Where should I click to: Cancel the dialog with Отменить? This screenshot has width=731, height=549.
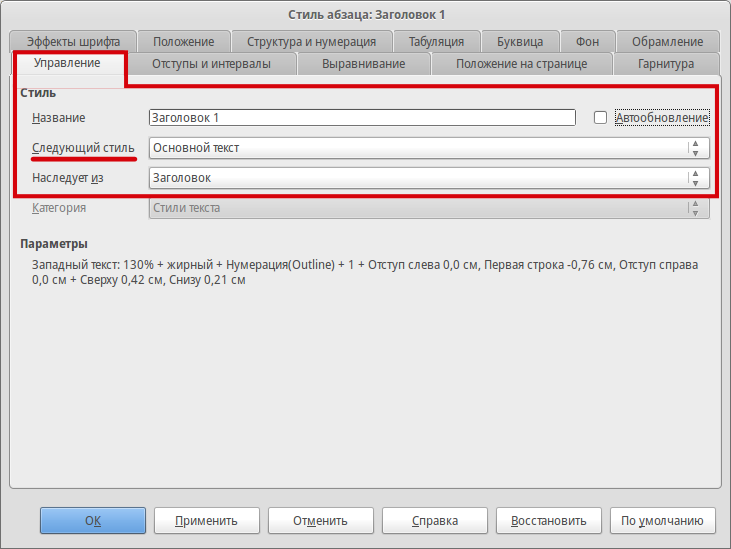pyautogui.click(x=320, y=521)
